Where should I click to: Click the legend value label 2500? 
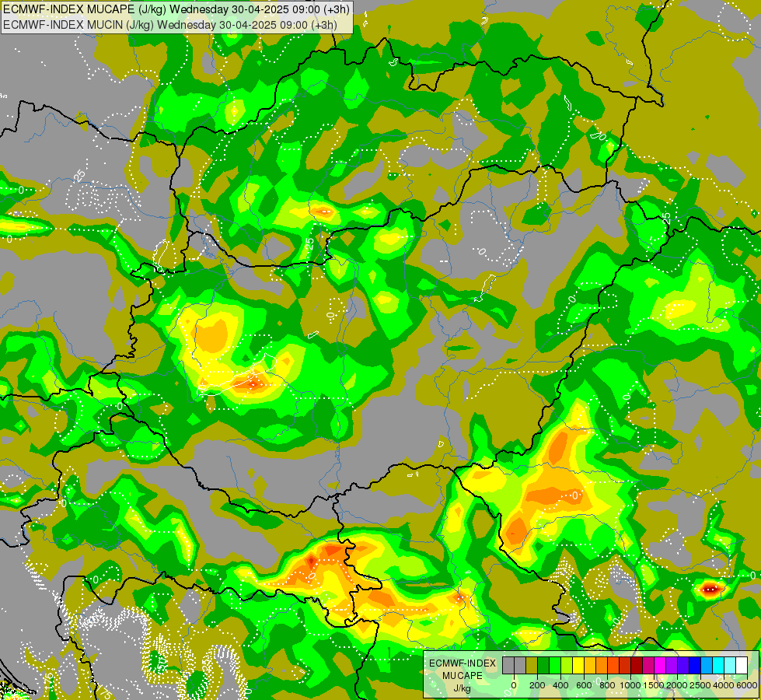700,685
